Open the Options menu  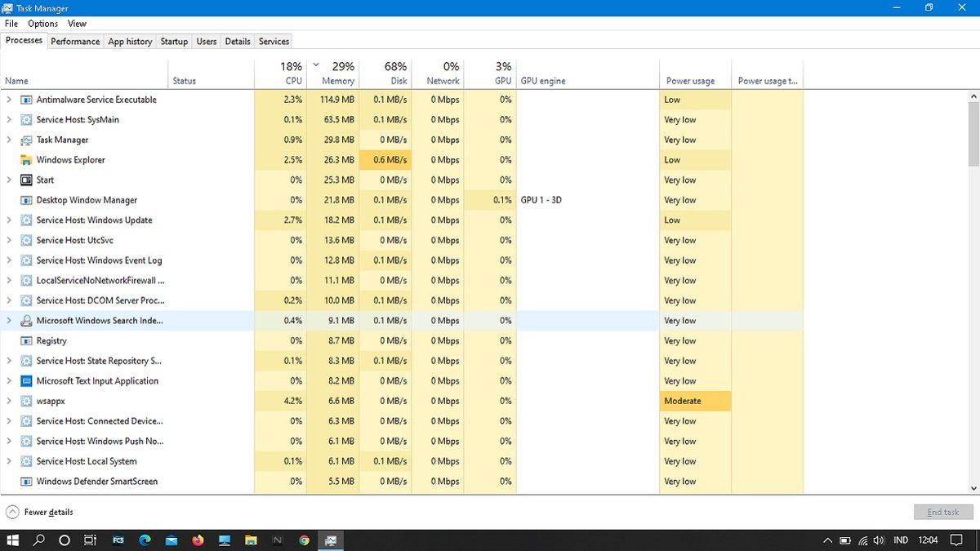(42, 23)
